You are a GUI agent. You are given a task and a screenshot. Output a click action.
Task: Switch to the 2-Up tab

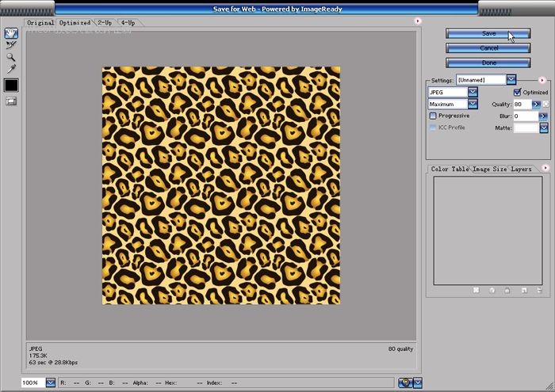[x=105, y=23]
